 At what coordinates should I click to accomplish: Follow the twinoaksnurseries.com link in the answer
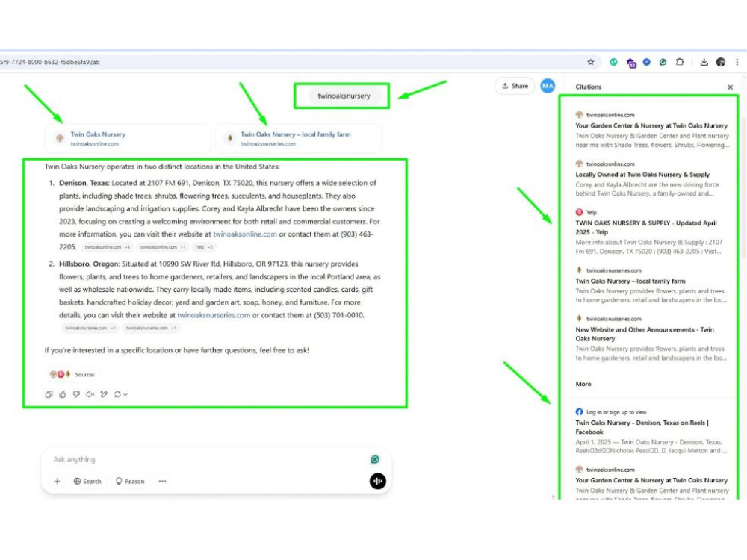(x=214, y=315)
